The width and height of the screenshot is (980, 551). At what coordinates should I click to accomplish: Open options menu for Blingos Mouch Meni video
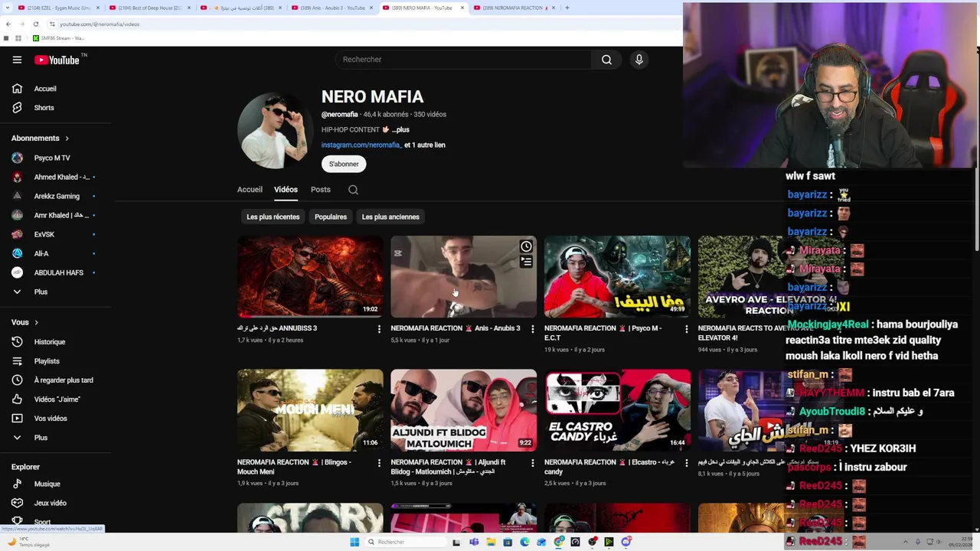[x=379, y=463]
